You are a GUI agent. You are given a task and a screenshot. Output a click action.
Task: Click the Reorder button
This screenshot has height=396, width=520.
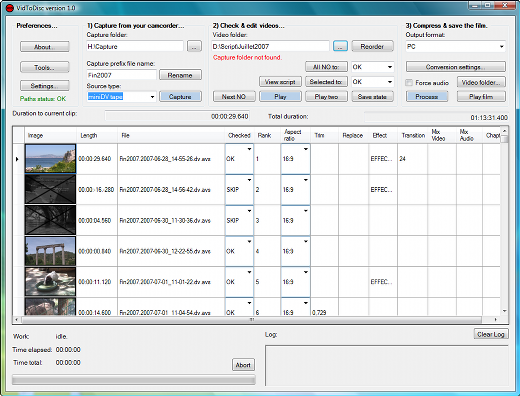click(372, 46)
